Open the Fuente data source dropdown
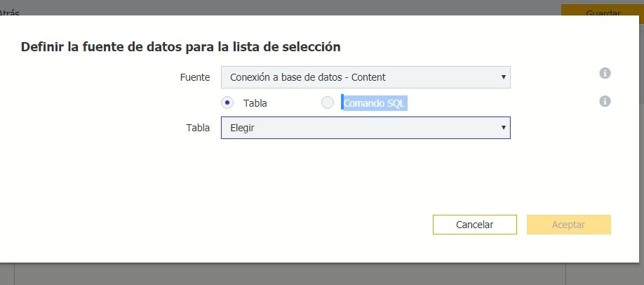 coord(365,77)
